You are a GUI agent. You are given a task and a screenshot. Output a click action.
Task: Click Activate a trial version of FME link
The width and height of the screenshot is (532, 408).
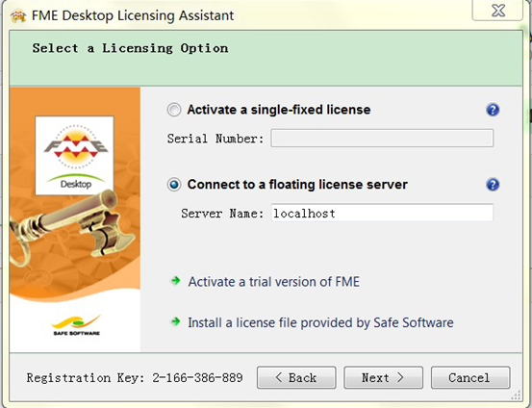274,282
